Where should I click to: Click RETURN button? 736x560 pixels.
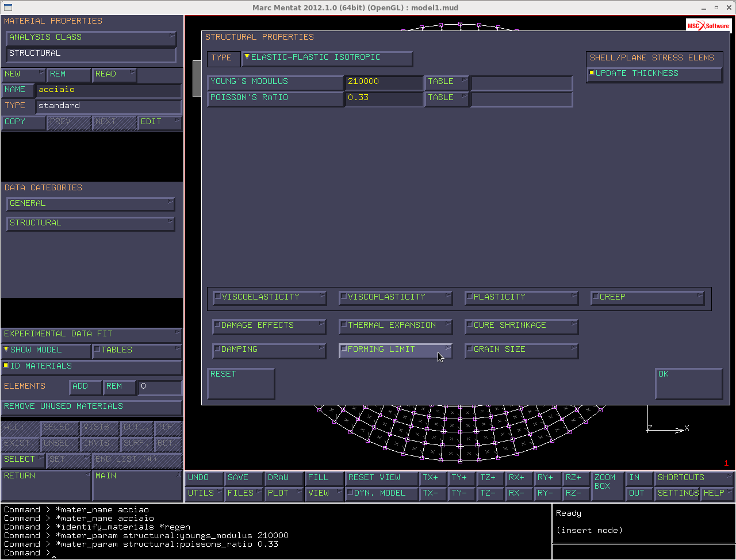click(x=46, y=485)
